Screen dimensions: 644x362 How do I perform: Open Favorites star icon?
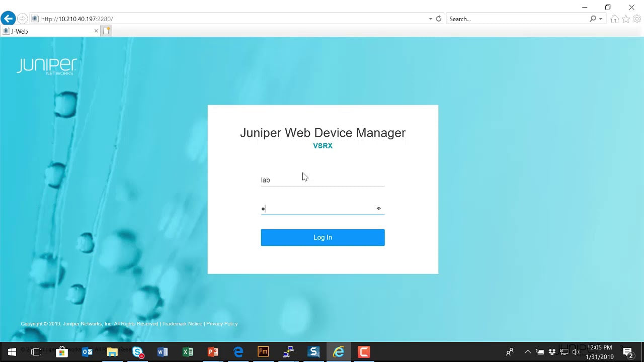tap(626, 19)
